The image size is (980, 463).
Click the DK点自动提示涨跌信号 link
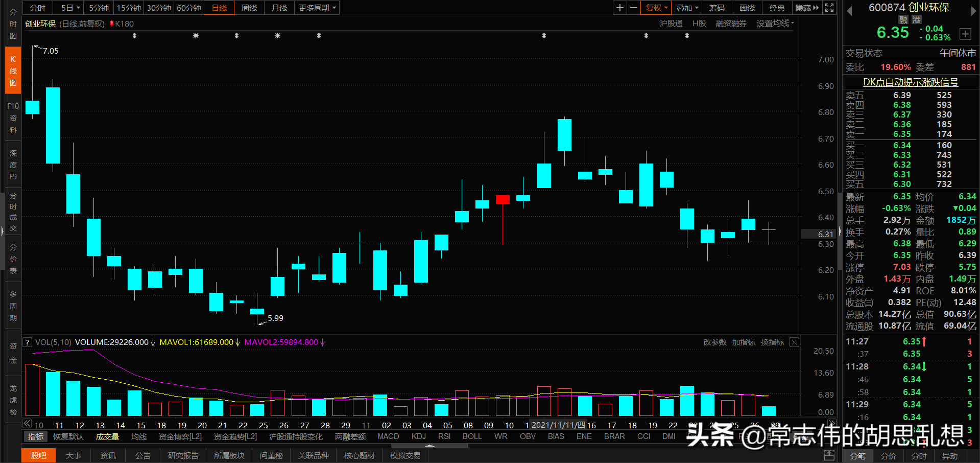coord(911,82)
